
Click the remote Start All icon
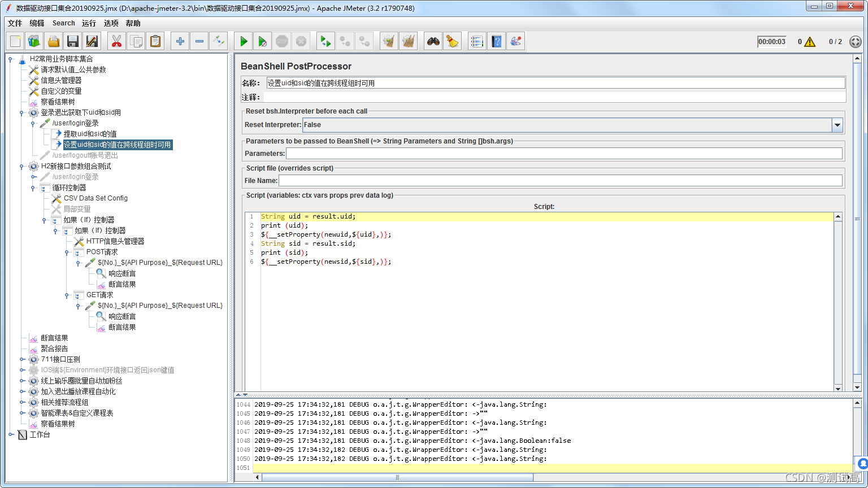point(325,41)
